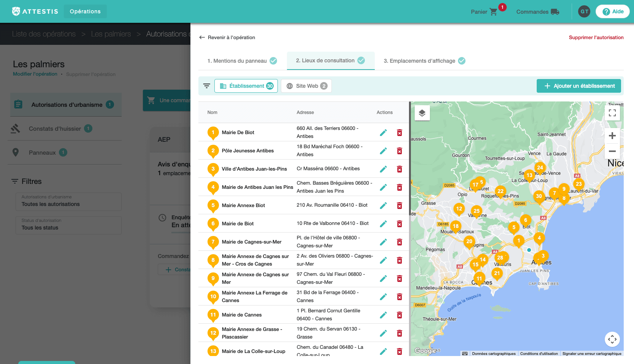
Task: Open map layers selector
Action: (422, 113)
